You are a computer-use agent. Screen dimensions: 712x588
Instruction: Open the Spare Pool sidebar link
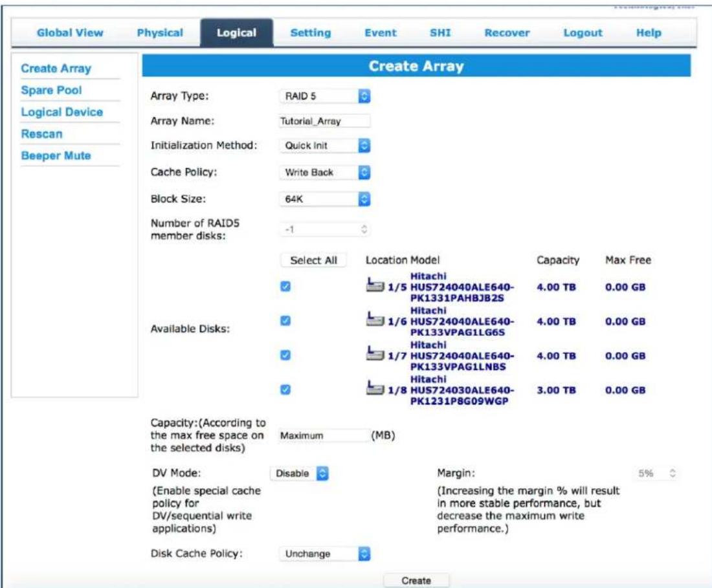51,90
